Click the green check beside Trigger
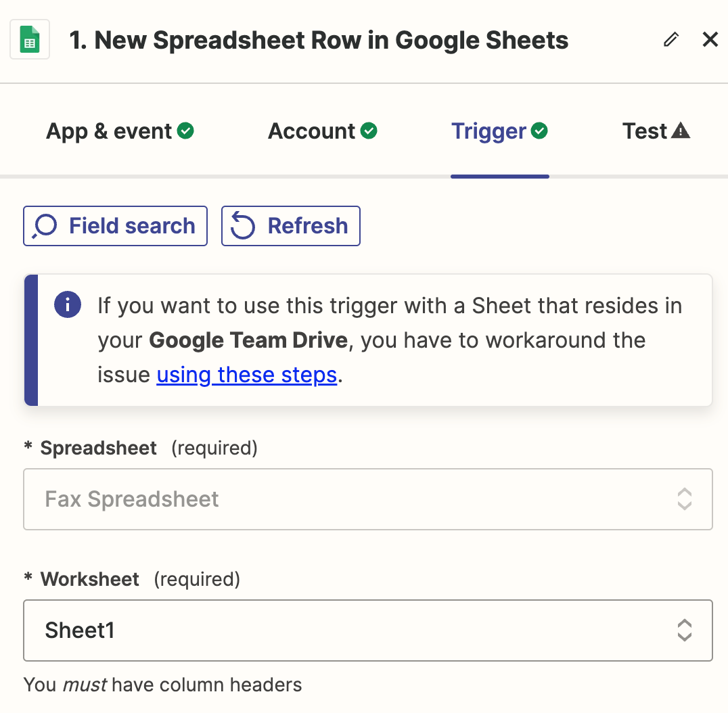Image resolution: width=728 pixels, height=713 pixels. (x=539, y=131)
